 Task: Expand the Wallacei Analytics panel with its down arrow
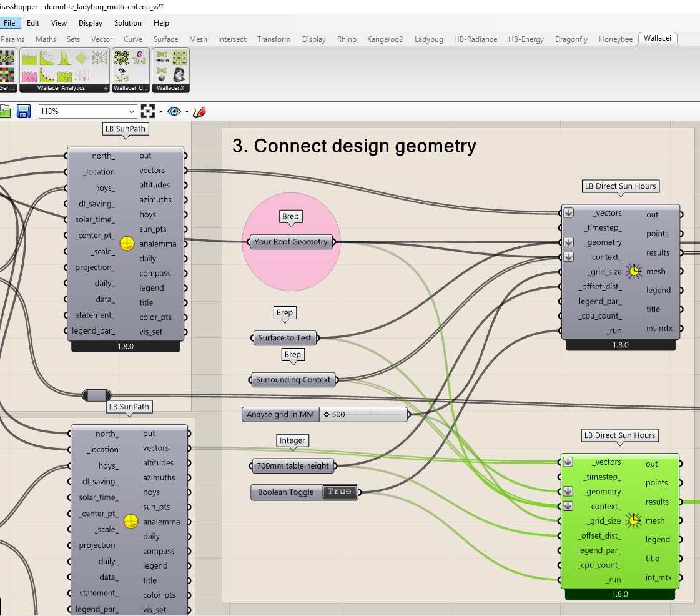click(x=106, y=88)
